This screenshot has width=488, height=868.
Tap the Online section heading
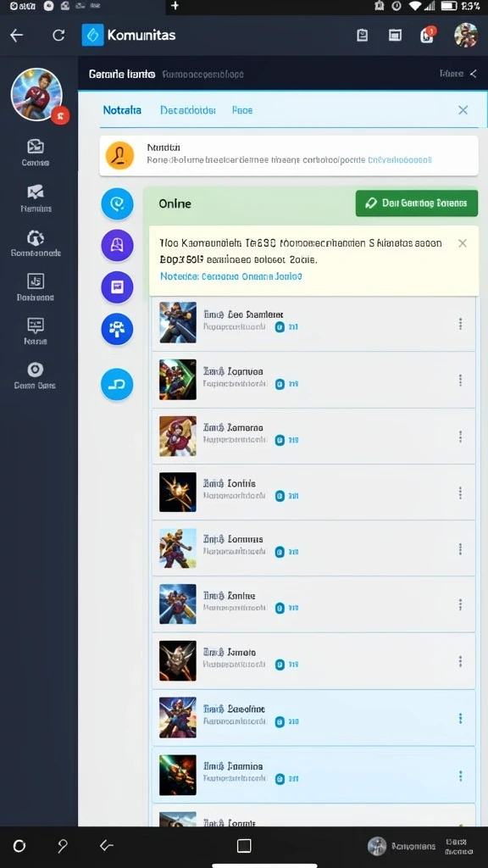coord(175,203)
